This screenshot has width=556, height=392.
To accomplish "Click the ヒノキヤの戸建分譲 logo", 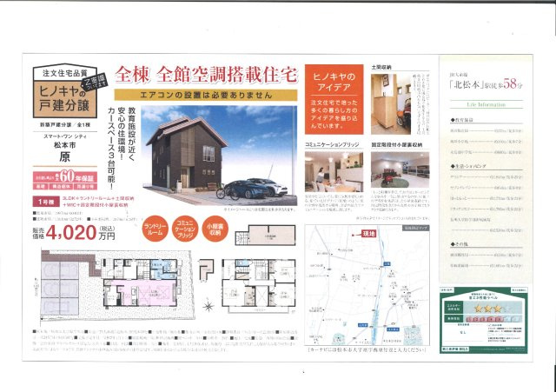I will 65,91.
